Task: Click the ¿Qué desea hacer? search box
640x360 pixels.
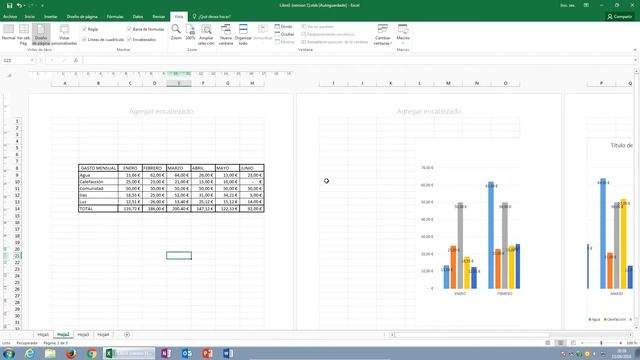Action: tap(211, 17)
